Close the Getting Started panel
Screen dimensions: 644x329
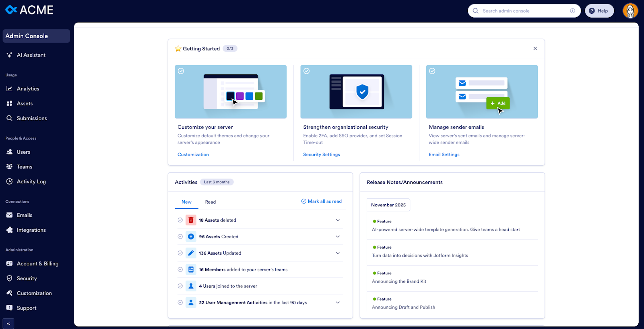(x=535, y=49)
